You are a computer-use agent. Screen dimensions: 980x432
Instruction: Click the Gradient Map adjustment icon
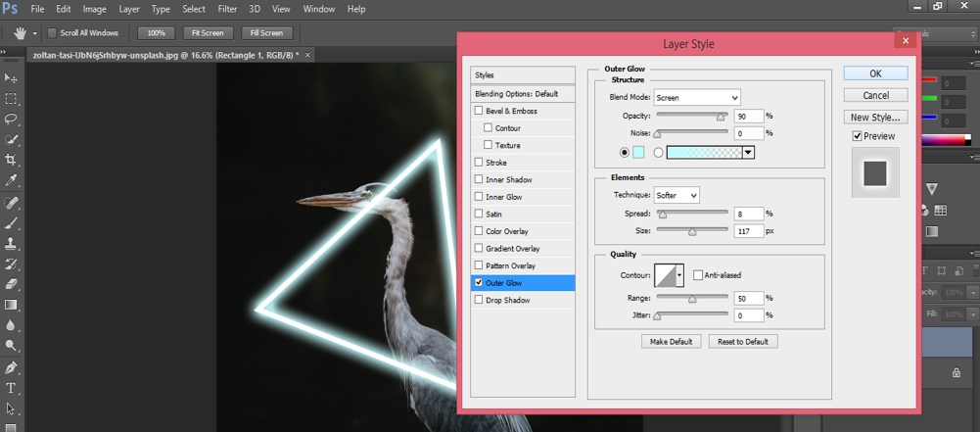[x=932, y=231]
